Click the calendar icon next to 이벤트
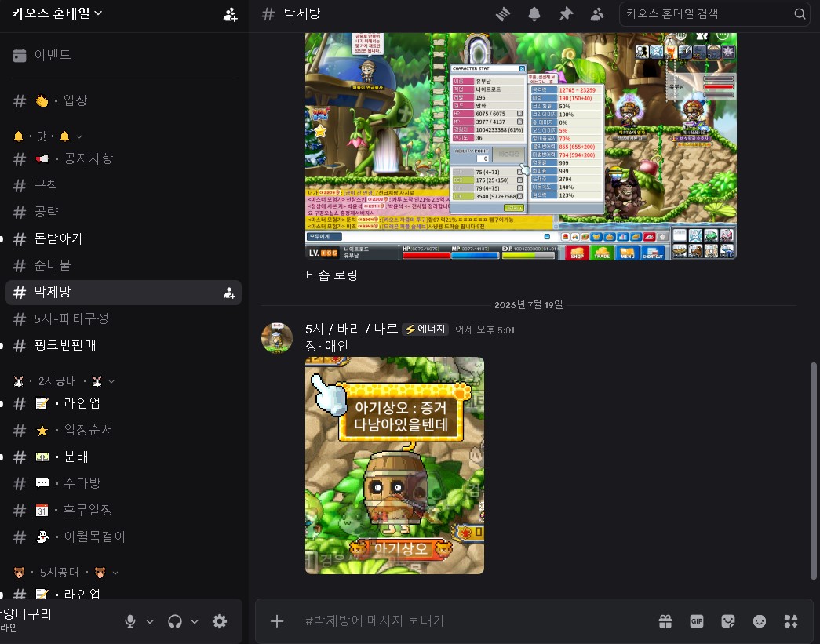820x644 pixels. pyautogui.click(x=20, y=55)
